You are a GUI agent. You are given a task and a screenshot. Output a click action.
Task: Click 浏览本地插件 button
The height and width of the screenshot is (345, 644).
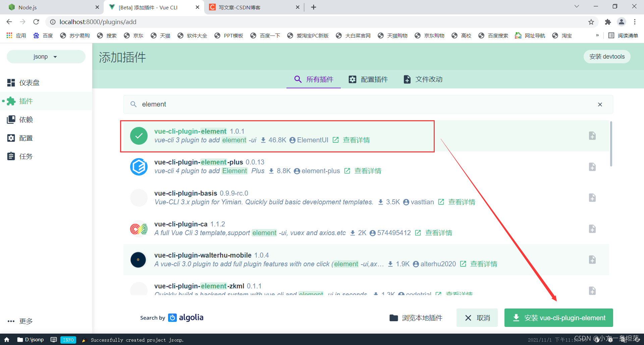[416, 318]
